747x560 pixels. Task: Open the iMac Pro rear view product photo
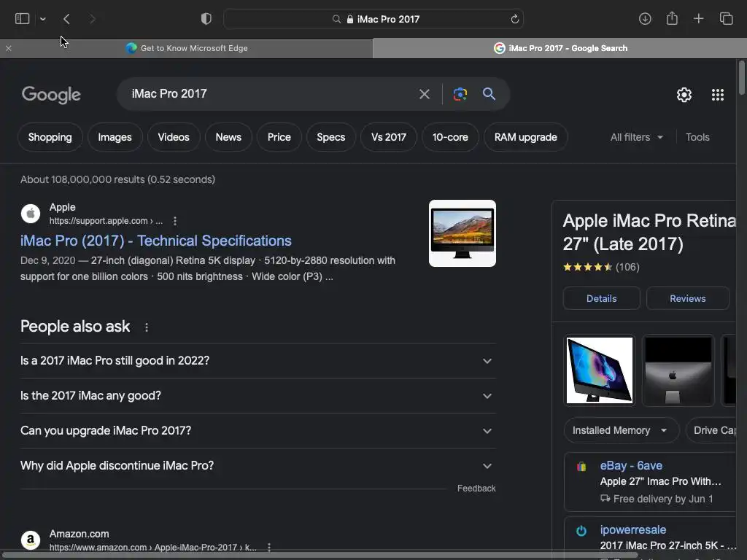pyautogui.click(x=678, y=370)
